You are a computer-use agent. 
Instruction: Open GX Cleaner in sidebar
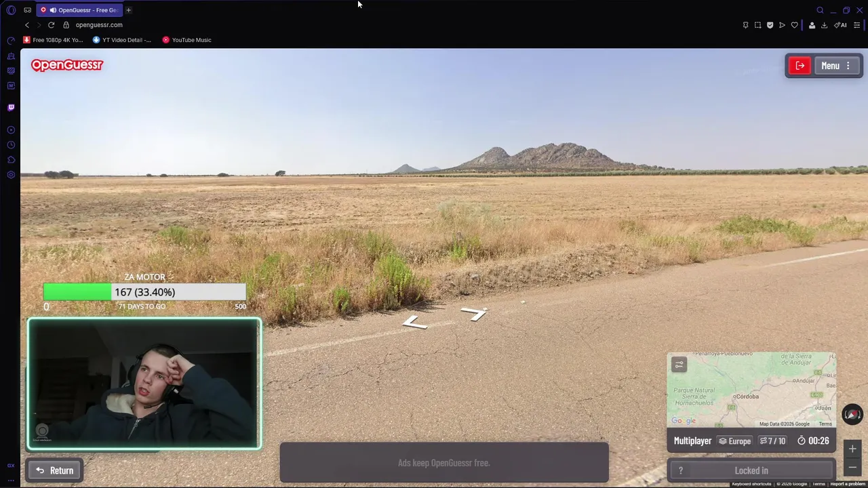[x=11, y=56]
